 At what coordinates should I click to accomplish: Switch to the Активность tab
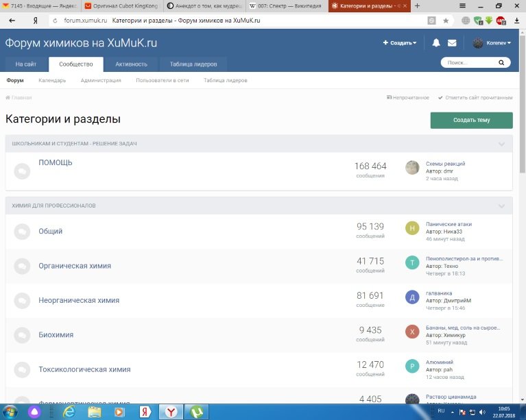tap(131, 64)
